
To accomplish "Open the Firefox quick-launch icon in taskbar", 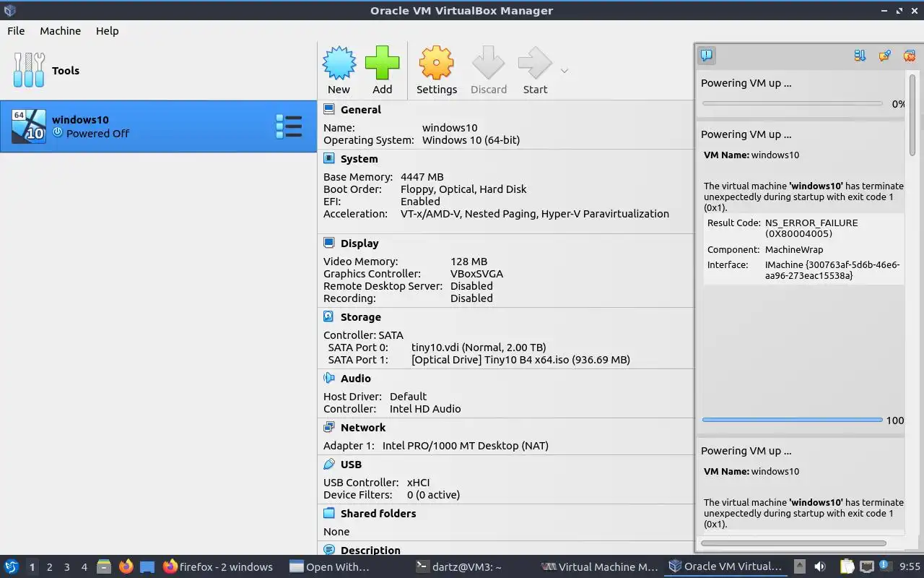I will coord(126,566).
